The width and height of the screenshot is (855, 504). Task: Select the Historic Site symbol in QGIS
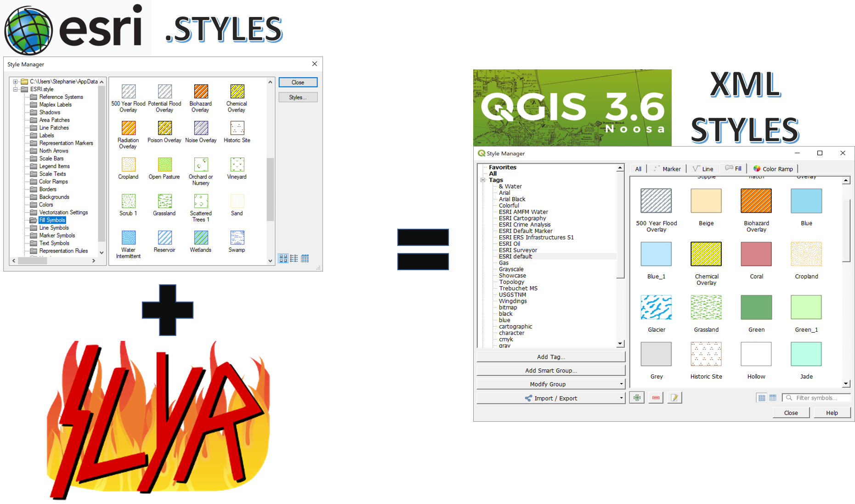(x=706, y=361)
